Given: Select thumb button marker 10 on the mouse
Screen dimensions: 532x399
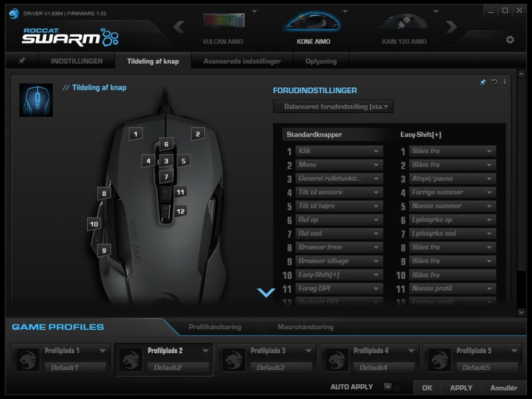Looking at the screenshot, I should coord(94,224).
